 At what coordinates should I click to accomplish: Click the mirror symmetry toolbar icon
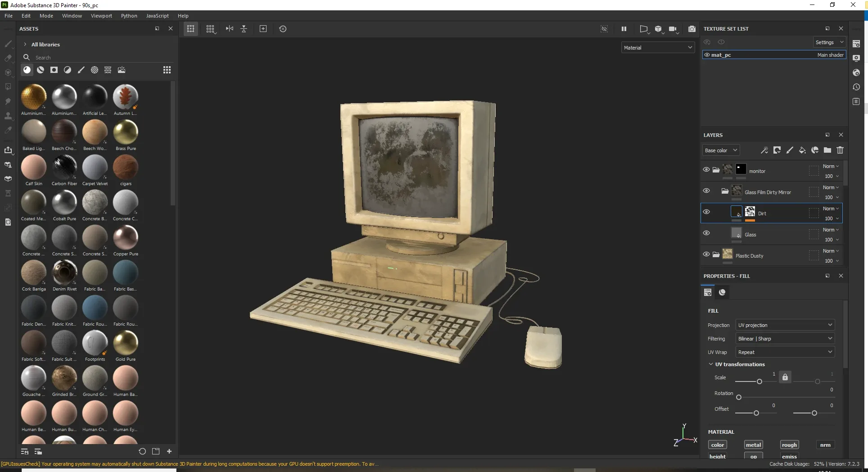click(229, 28)
